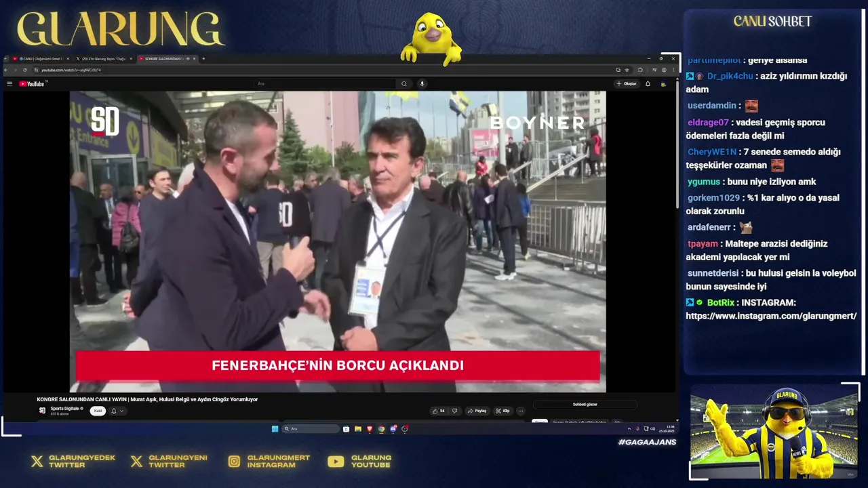This screenshot has height=488, width=868.
Task: Like the video with thumbs up
Action: click(438, 411)
